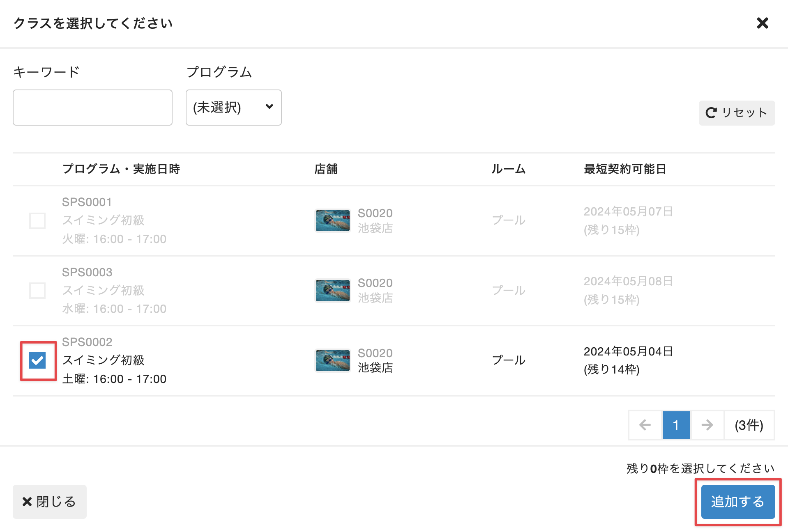
Task: Click the 店舗 column header
Action: coord(326,169)
